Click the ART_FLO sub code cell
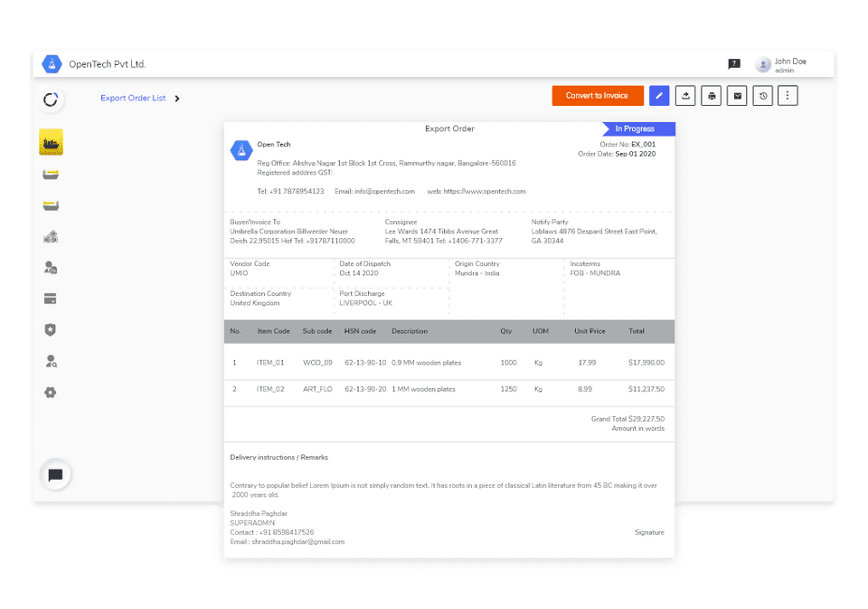Viewport: 868px width, 609px height. (317, 389)
